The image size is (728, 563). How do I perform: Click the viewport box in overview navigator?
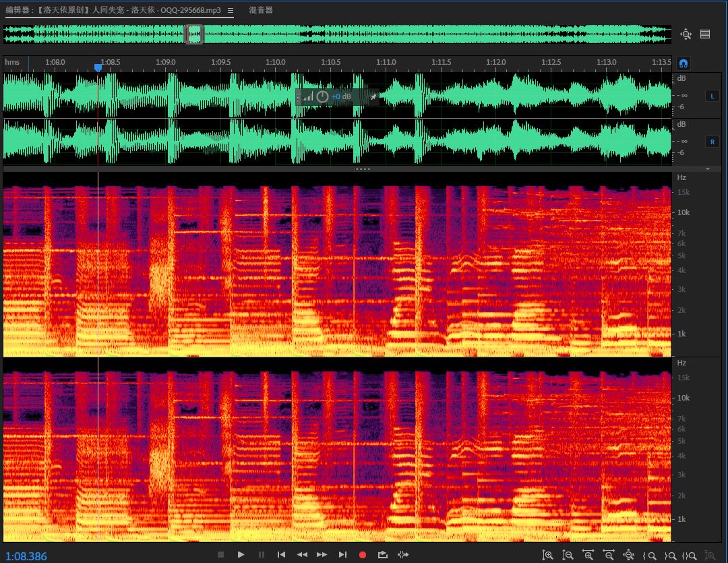tap(194, 34)
